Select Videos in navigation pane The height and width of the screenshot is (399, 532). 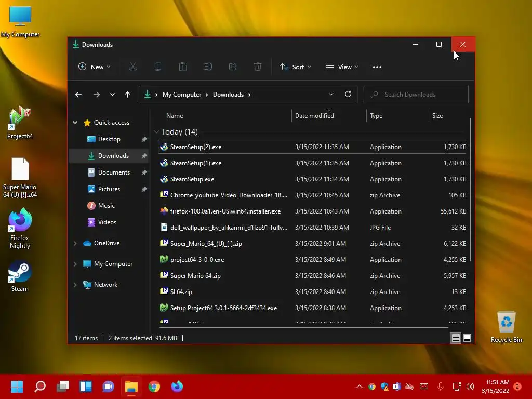[109, 222]
